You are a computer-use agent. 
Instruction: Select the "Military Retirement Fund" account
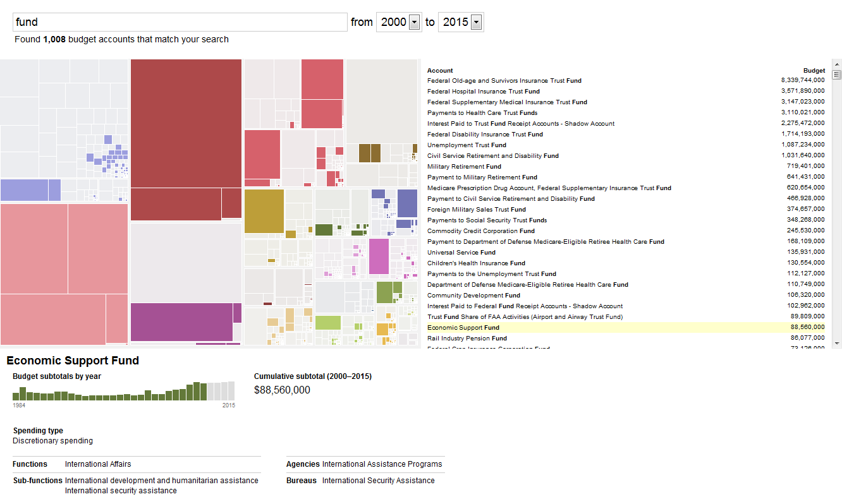pyautogui.click(x=466, y=166)
